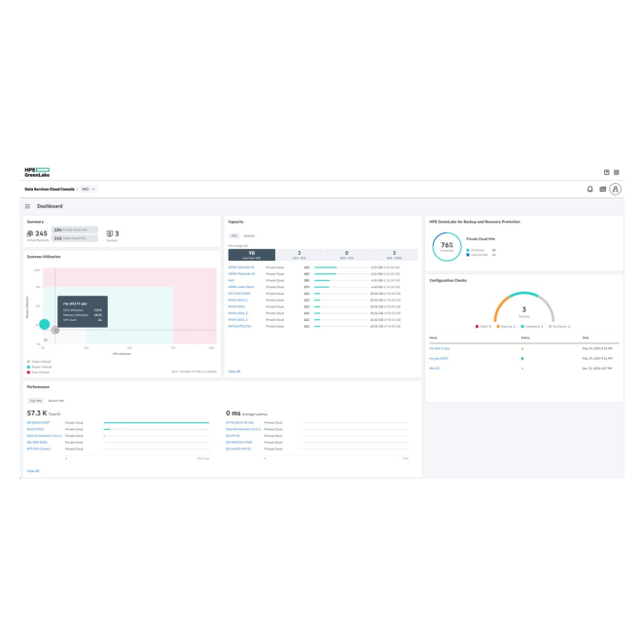Click View All under Capacity list
Image resolution: width=644 pixels, height=644 pixels.
click(233, 371)
